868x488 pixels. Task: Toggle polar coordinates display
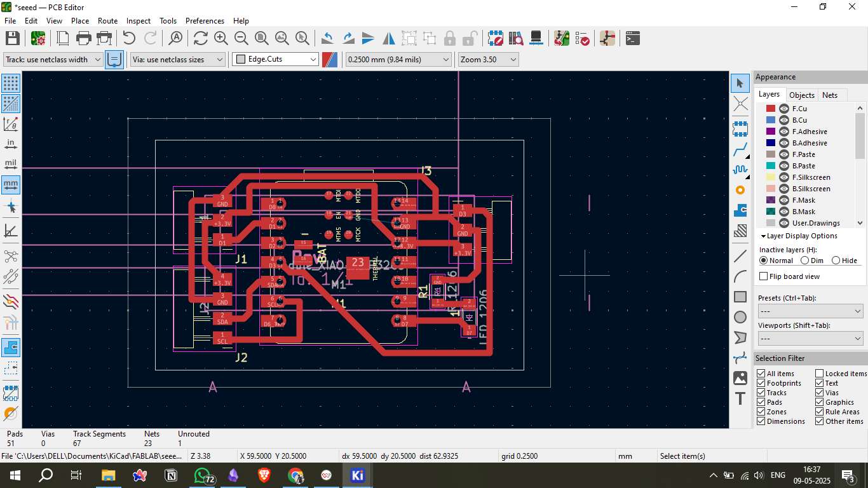(11, 124)
